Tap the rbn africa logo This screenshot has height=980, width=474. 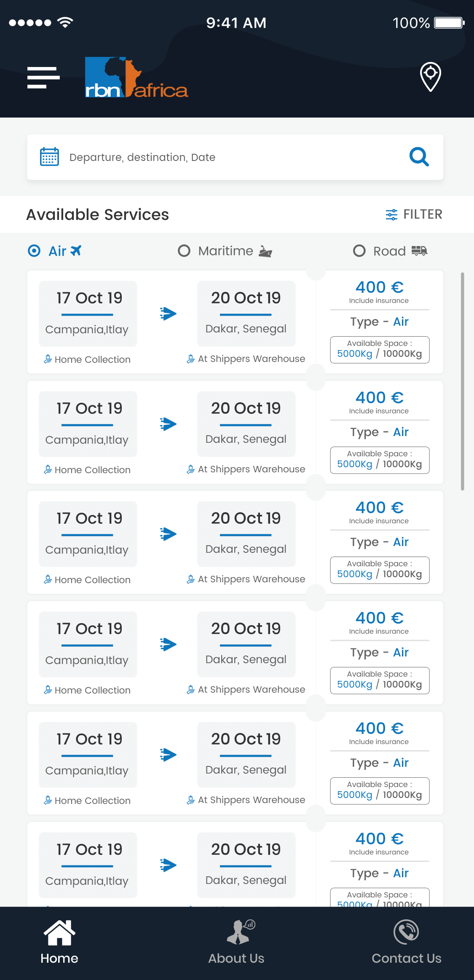click(136, 78)
